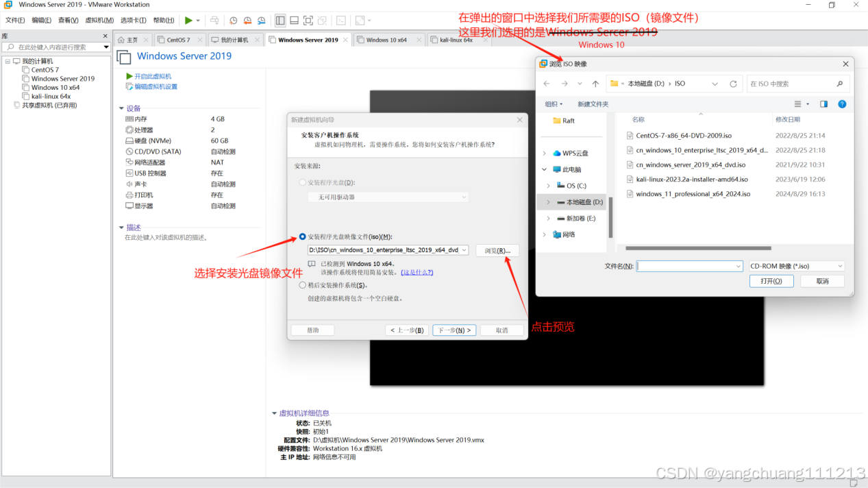Click the refresh icon in the ISO browser
This screenshot has width=868, height=488.
(x=733, y=84)
